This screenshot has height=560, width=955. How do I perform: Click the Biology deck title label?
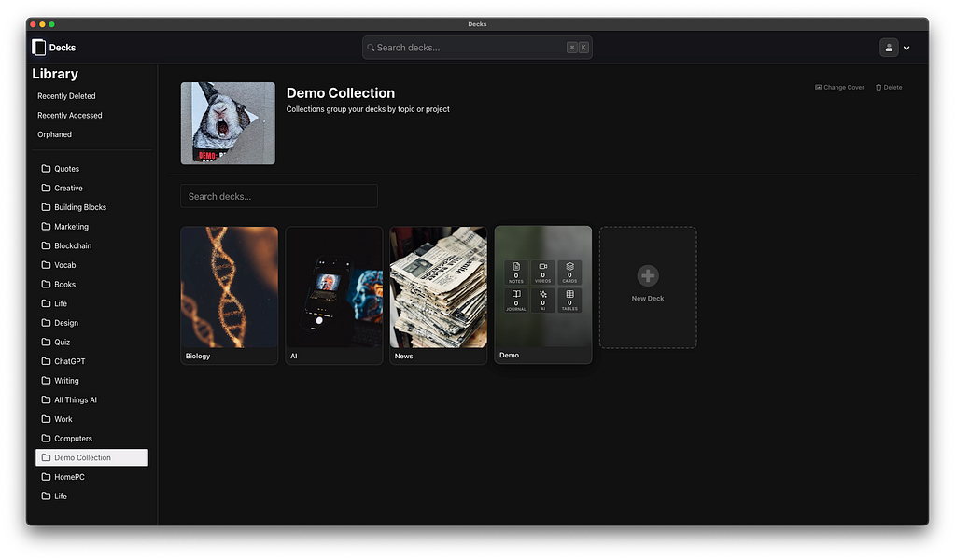[x=197, y=357]
